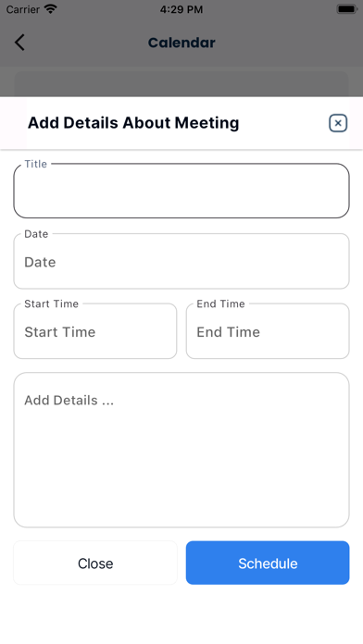Click the Add Details About Meeting heading
Screen dimensions: 363x644
pyautogui.click(x=133, y=123)
